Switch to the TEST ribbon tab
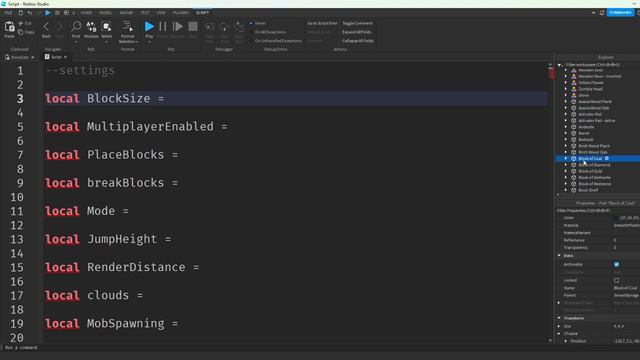640x360 pixels. pos(145,13)
